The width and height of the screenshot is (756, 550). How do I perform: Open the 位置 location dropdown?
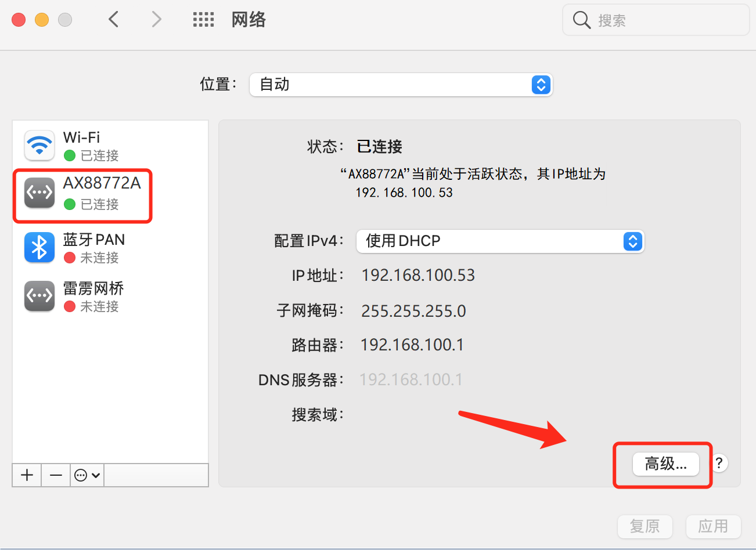pos(401,85)
